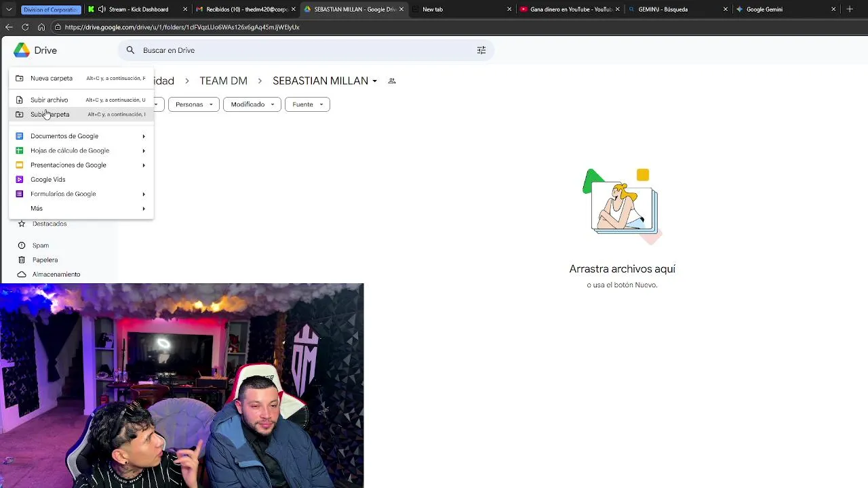The width and height of the screenshot is (868, 488).
Task: Switch to Recibidos Gmail tab
Action: [x=244, y=9]
